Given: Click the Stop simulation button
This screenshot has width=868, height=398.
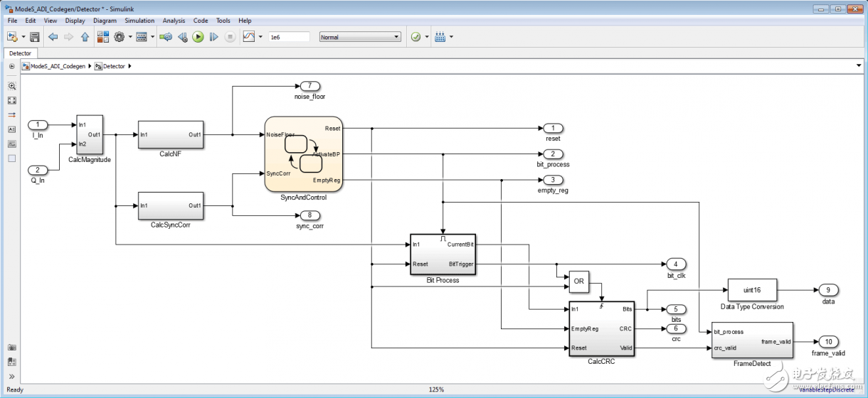Looking at the screenshot, I should 230,37.
